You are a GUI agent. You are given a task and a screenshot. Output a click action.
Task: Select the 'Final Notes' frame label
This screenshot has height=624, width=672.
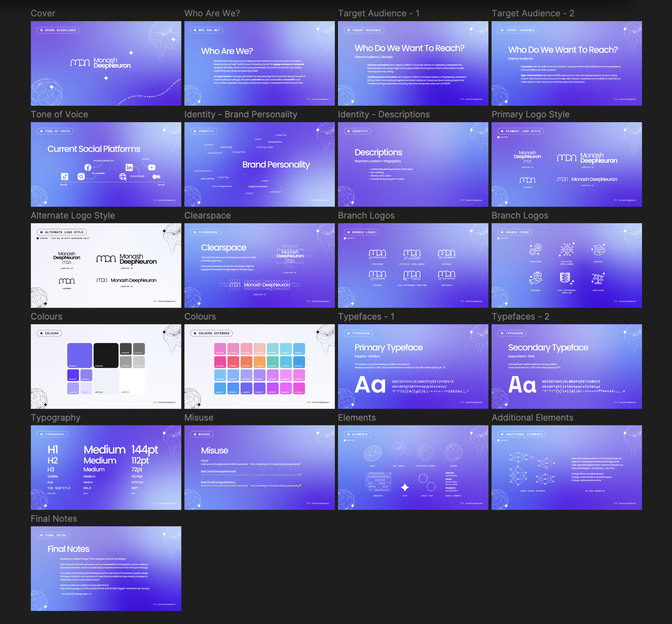(54, 519)
